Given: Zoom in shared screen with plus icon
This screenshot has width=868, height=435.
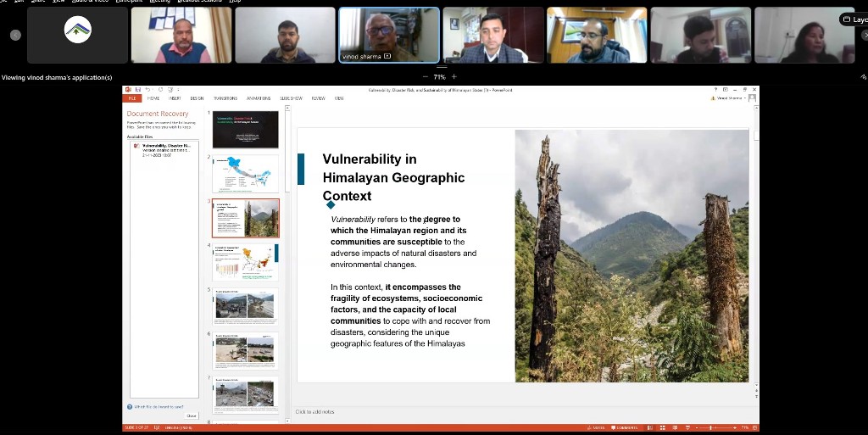Looking at the screenshot, I should point(453,76).
